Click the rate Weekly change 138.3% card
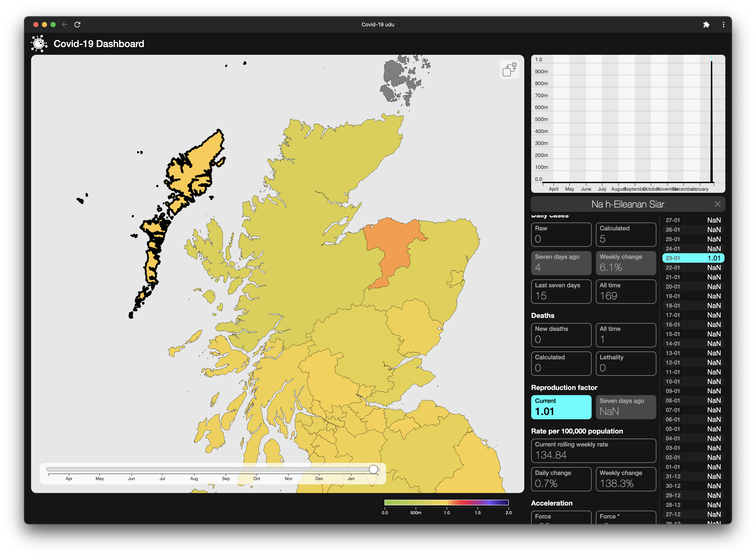The width and height of the screenshot is (756, 556). tap(626, 479)
